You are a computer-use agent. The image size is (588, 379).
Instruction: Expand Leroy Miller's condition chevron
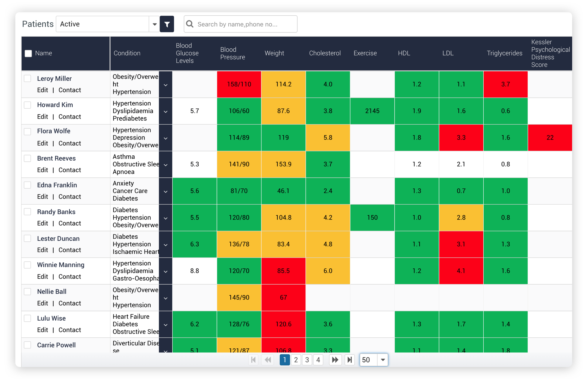[166, 85]
